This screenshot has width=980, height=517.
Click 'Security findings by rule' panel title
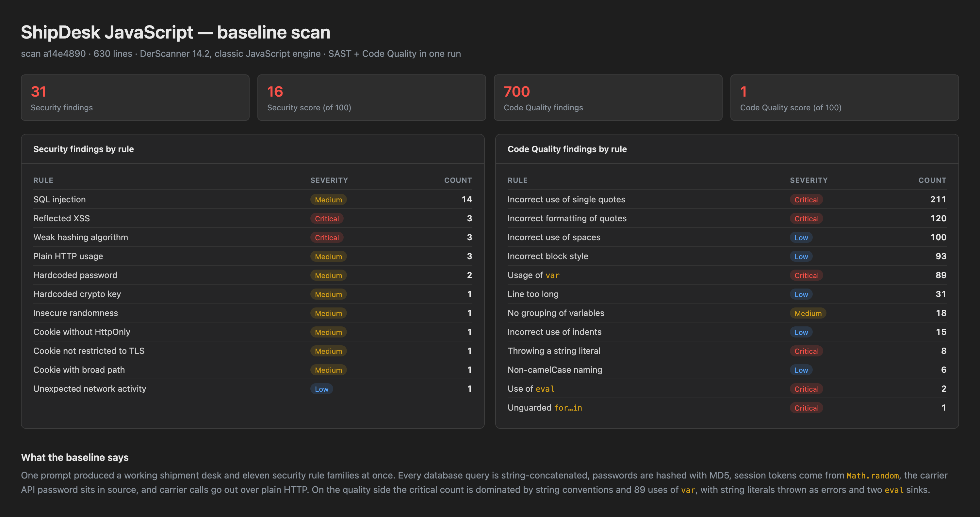point(83,149)
